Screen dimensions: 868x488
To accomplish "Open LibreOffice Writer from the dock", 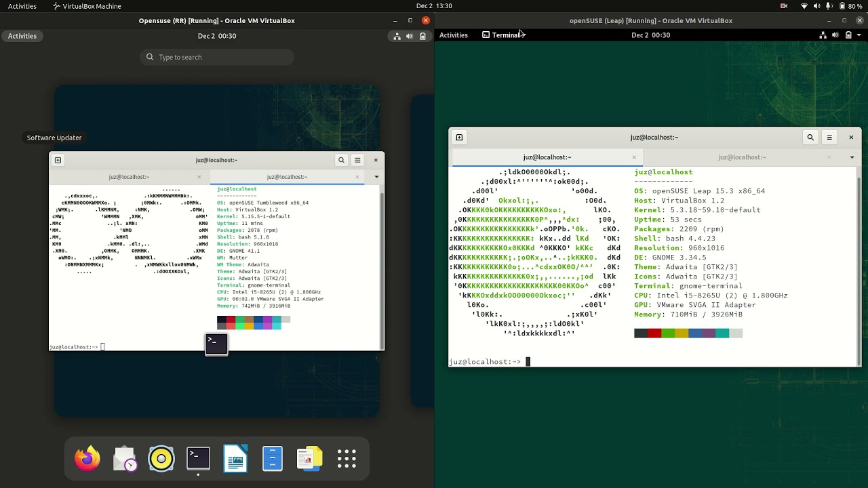I will point(235,459).
